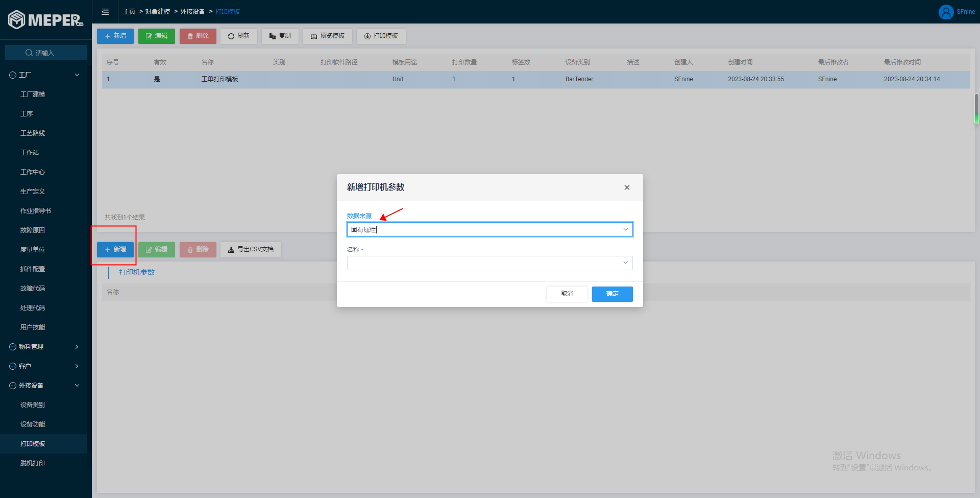Click lower 删除 button in parameters toolbar
The width and height of the screenshot is (980, 498).
(x=198, y=249)
